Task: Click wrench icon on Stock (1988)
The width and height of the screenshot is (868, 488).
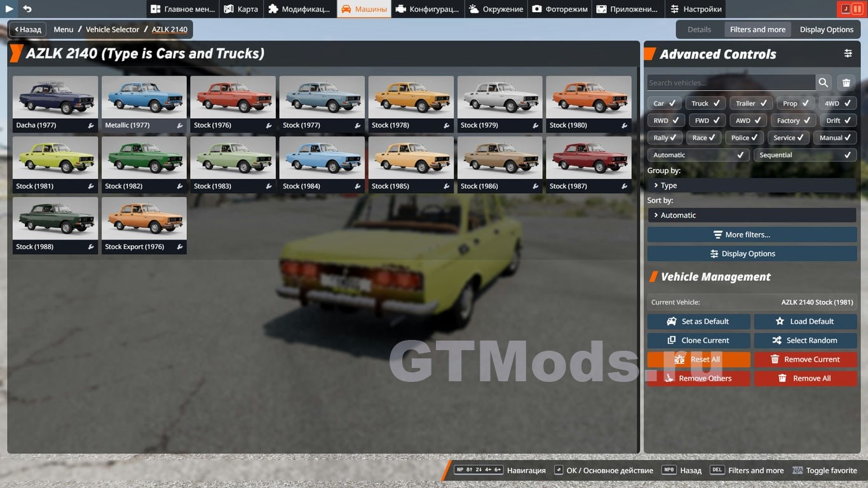Action: tap(91, 247)
